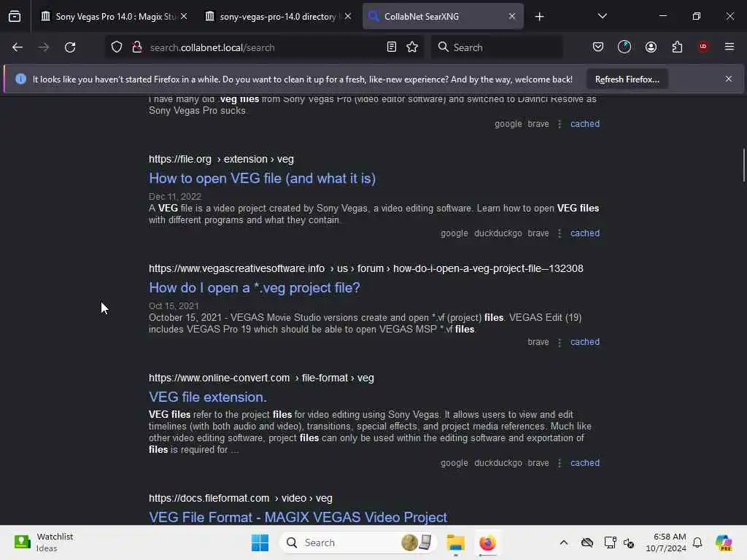Open uBlock Origin extension icon
Image resolution: width=747 pixels, height=560 pixels.
coord(703,47)
